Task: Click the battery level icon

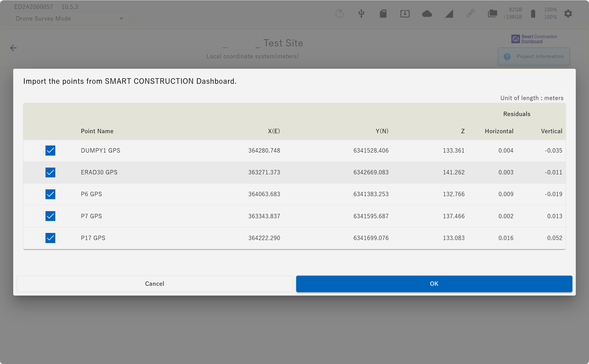Action: coord(533,14)
